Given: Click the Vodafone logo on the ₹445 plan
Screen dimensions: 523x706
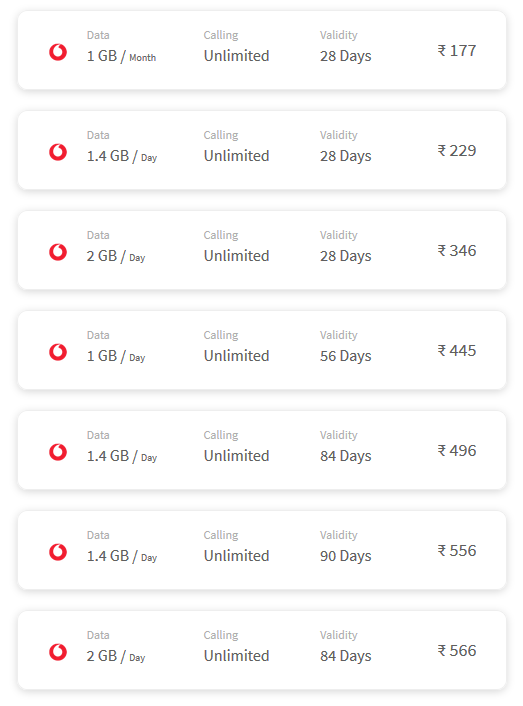Looking at the screenshot, I should coord(58,352).
